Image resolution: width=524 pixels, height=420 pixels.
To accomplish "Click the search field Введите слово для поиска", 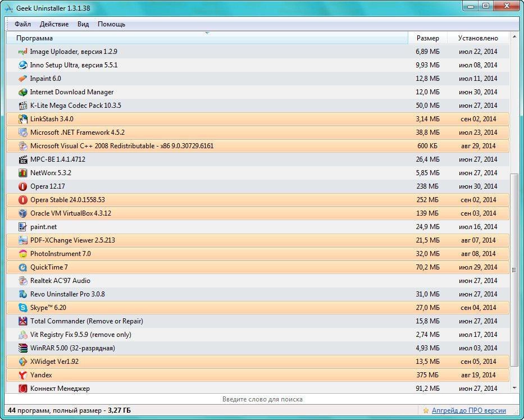I will (262, 399).
